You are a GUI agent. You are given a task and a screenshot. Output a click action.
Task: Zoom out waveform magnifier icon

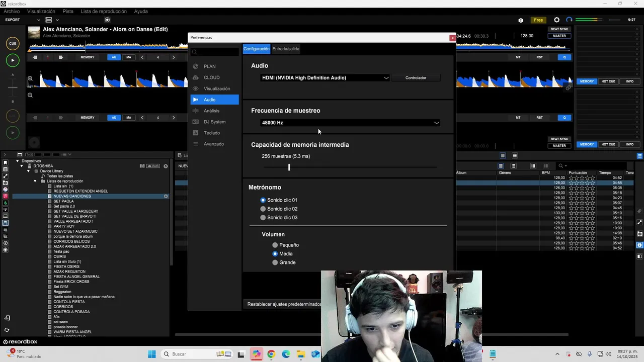pos(30,95)
